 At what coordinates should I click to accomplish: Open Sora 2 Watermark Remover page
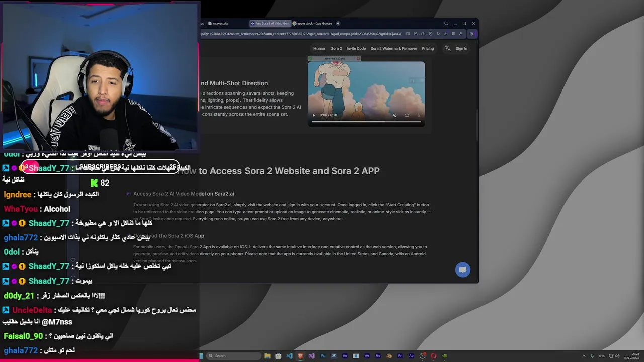tap(394, 49)
